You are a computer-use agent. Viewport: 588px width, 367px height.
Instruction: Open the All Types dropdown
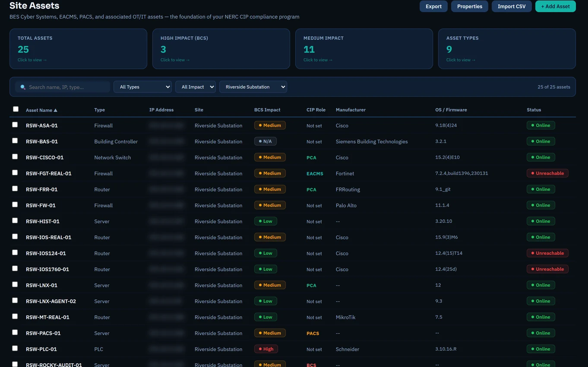coord(142,87)
